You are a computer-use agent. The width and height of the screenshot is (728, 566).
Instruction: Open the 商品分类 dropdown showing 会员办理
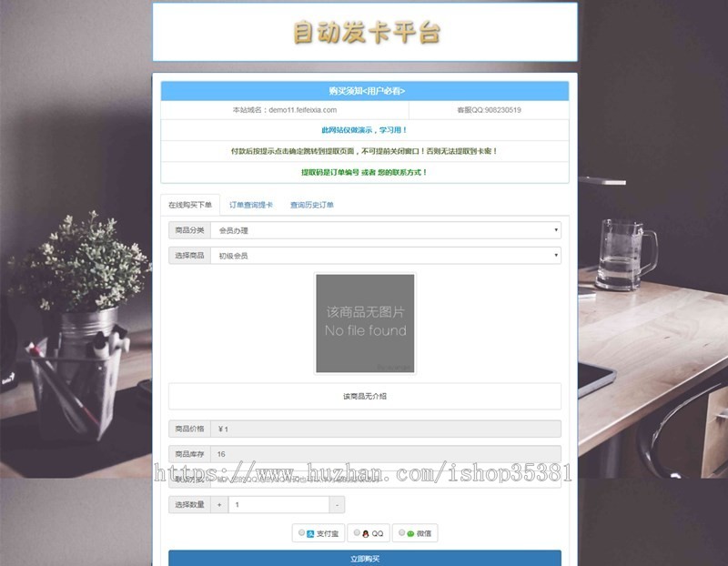point(385,230)
